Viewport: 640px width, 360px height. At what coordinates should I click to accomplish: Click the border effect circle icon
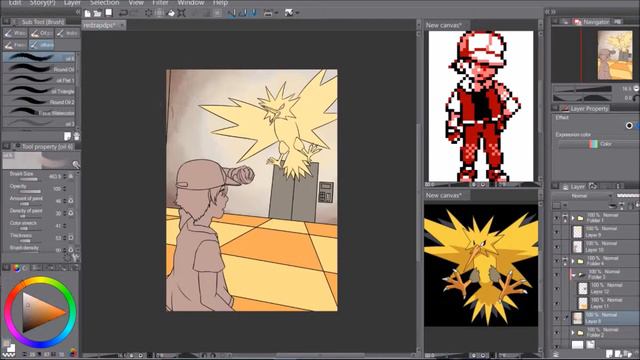[x=629, y=125]
